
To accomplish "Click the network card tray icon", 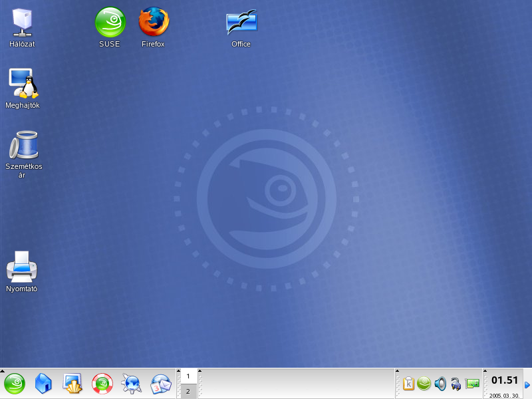I will [x=472, y=384].
